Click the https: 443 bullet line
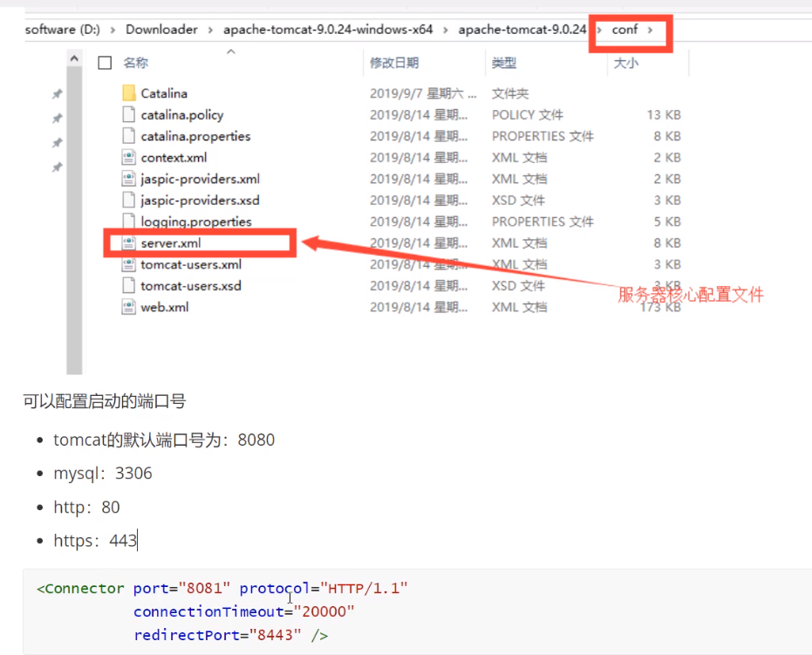The width and height of the screenshot is (812, 655). (x=95, y=541)
